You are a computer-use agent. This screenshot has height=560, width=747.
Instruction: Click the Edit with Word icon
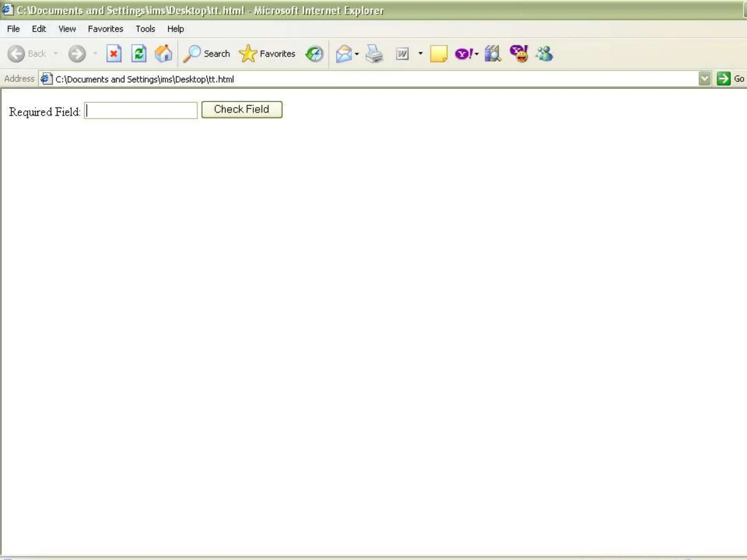coord(402,54)
